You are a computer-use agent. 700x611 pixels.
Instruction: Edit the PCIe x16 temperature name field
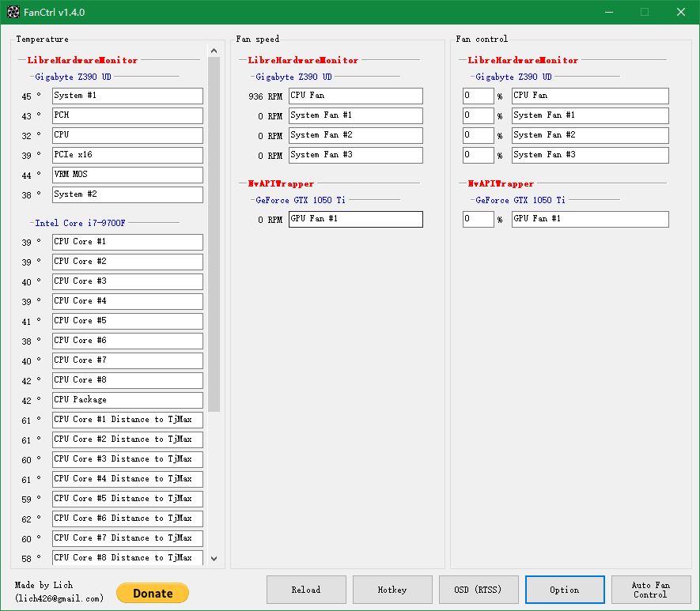(127, 155)
